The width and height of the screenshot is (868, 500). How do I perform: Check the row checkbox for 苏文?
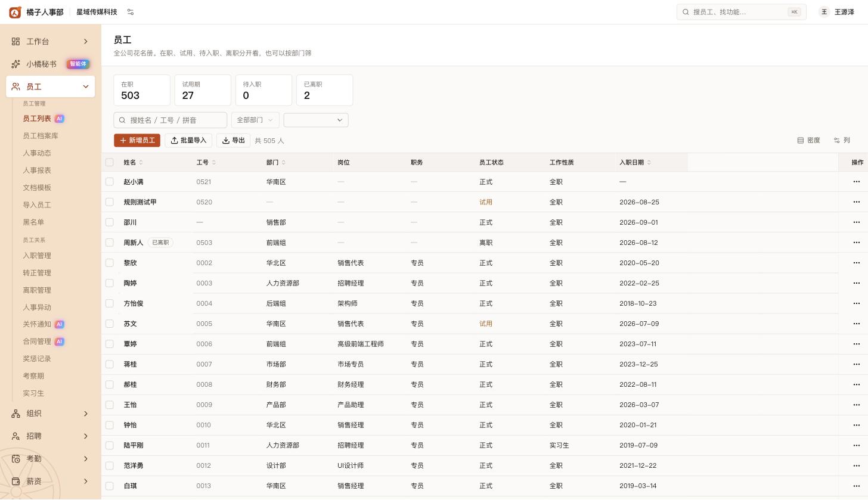click(x=110, y=324)
